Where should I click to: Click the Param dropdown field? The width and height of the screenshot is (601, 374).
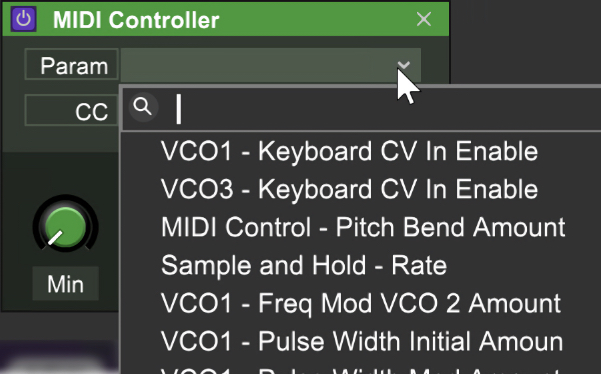coord(271,65)
